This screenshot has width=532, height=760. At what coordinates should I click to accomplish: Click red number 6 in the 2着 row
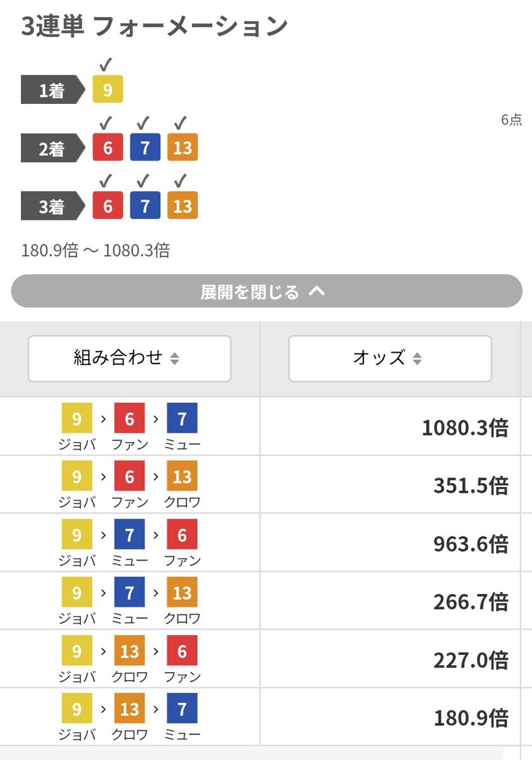point(108,148)
